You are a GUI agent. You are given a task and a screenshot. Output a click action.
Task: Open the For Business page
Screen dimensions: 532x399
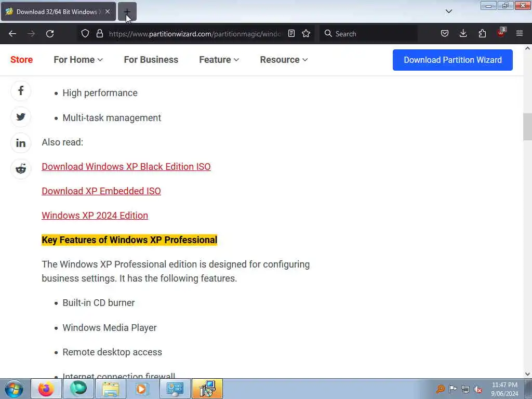pos(151,60)
